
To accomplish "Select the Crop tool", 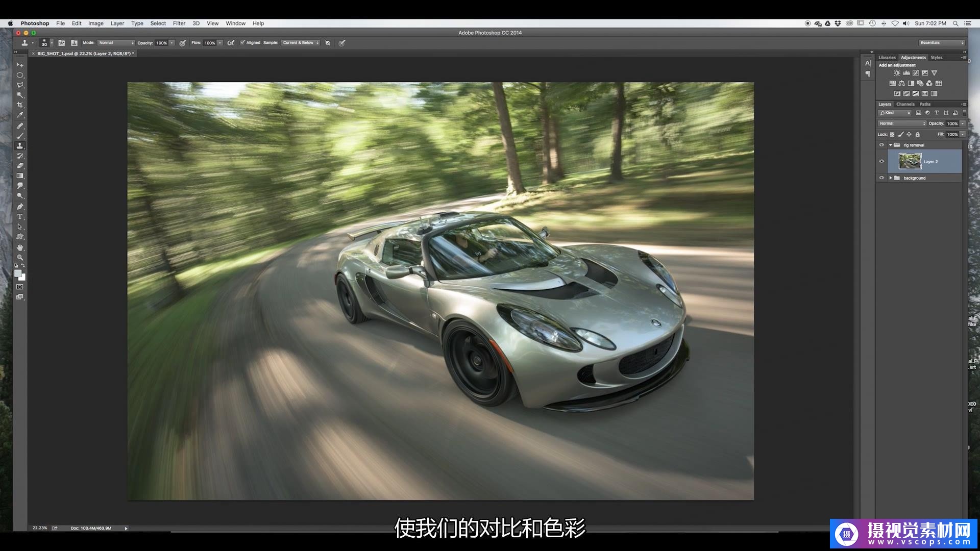I will 20,105.
